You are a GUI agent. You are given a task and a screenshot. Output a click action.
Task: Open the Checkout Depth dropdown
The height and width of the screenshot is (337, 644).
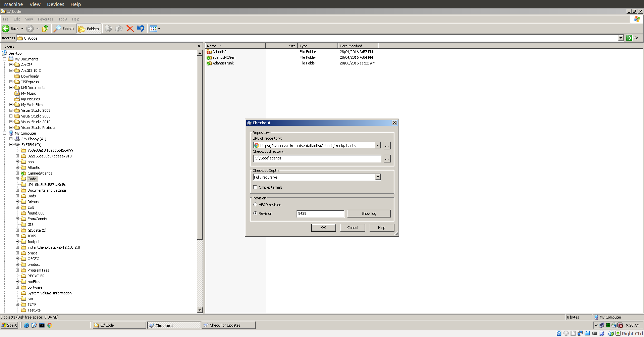pyautogui.click(x=378, y=177)
